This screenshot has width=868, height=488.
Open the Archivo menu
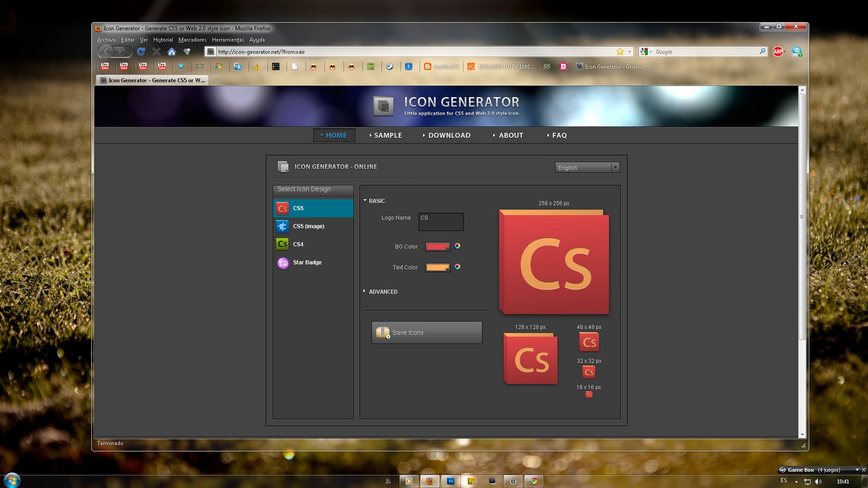[x=106, y=40]
